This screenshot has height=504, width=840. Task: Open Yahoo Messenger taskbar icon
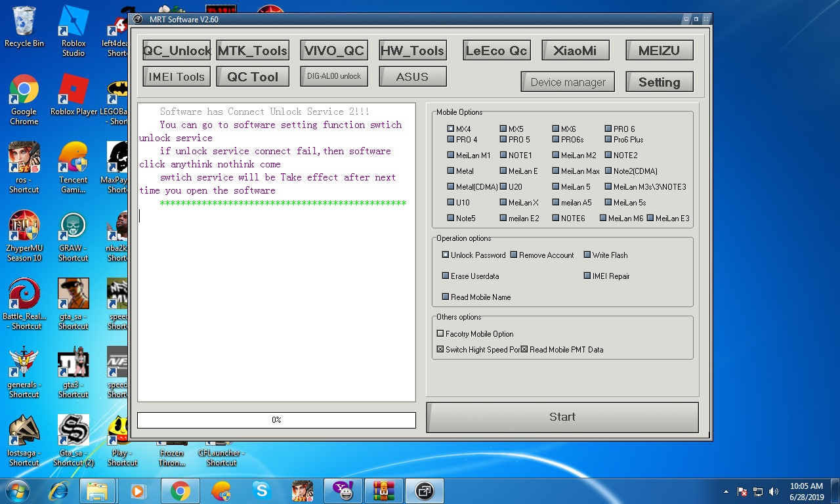[x=342, y=491]
